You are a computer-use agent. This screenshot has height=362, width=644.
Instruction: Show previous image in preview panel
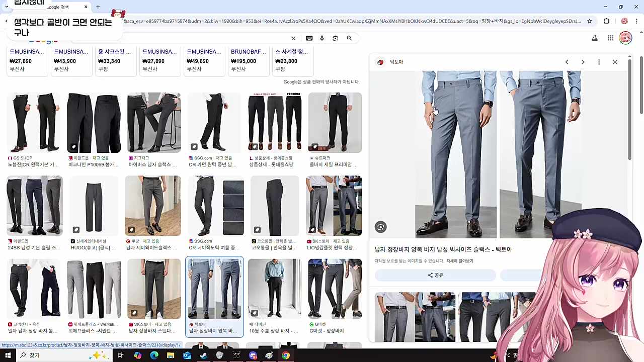[x=567, y=62]
